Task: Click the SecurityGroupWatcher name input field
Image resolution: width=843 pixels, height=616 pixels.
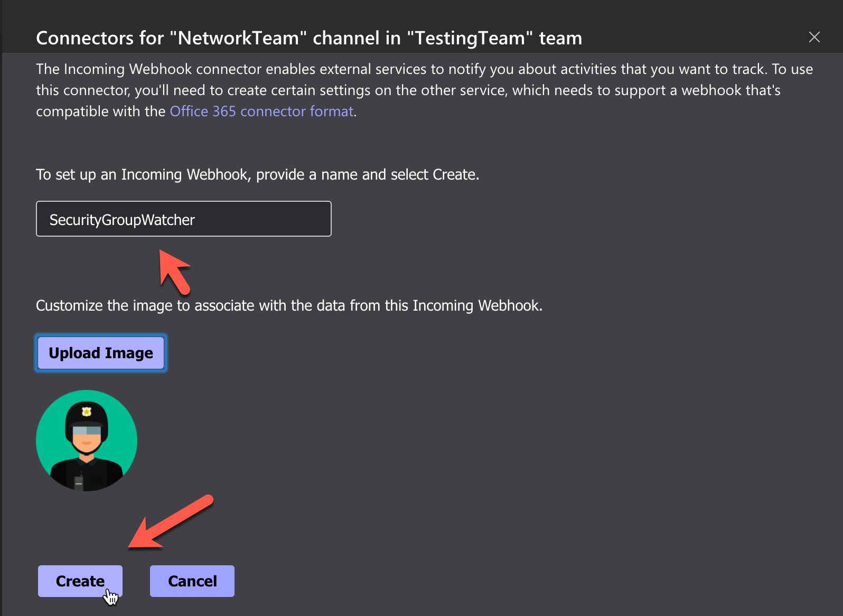Action: click(x=184, y=219)
